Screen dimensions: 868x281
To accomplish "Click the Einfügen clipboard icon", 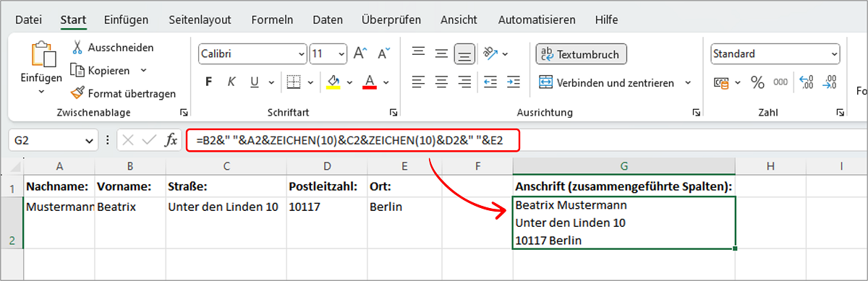I will (x=41, y=56).
